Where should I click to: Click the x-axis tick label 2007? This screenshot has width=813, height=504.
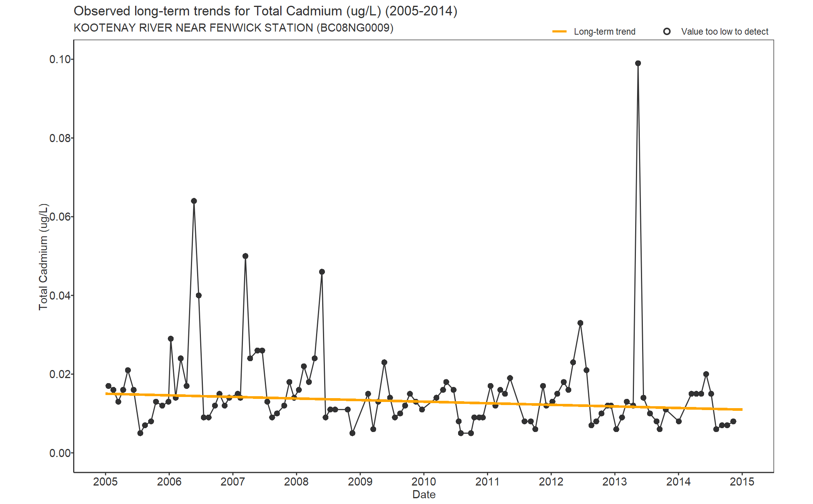[x=233, y=482]
